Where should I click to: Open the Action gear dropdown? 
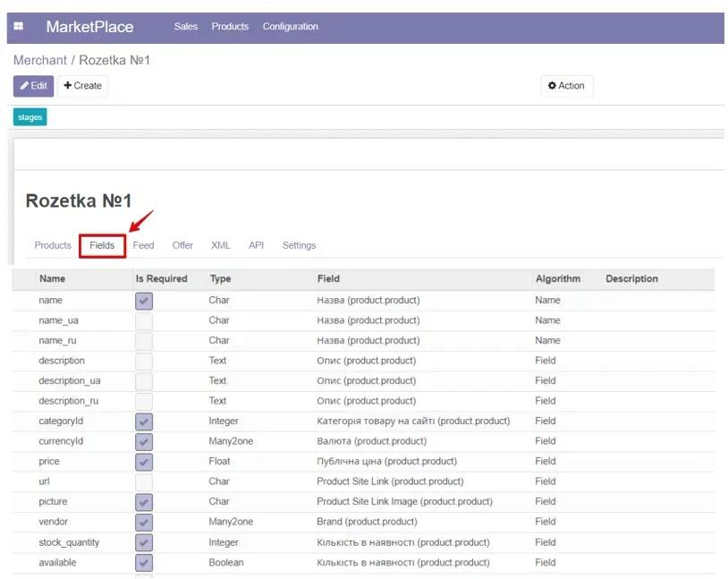(566, 86)
